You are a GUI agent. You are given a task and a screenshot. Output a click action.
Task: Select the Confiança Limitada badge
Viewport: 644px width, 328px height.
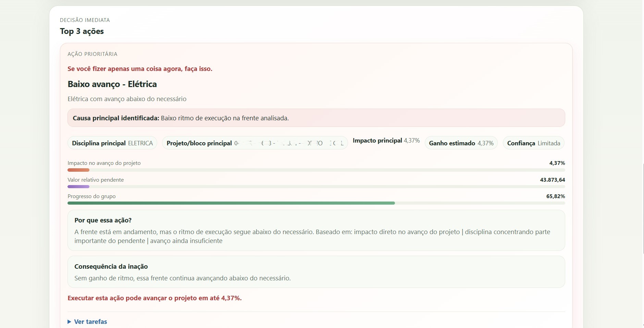tap(533, 143)
